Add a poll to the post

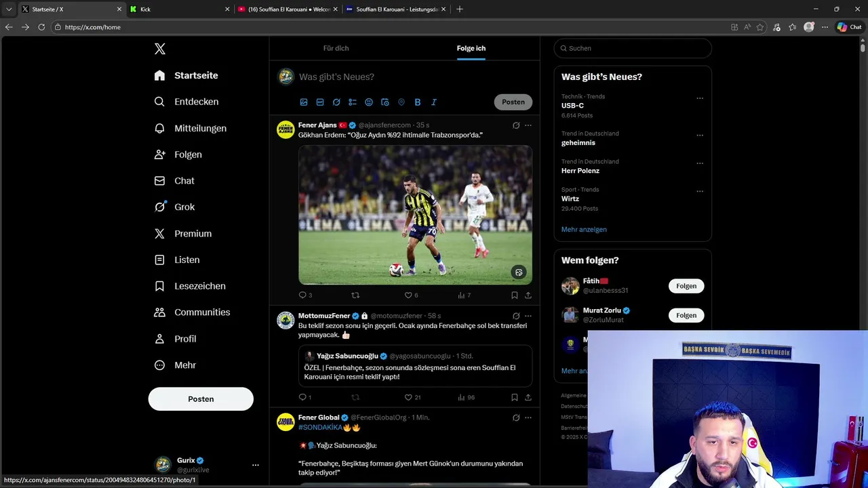[x=353, y=102]
